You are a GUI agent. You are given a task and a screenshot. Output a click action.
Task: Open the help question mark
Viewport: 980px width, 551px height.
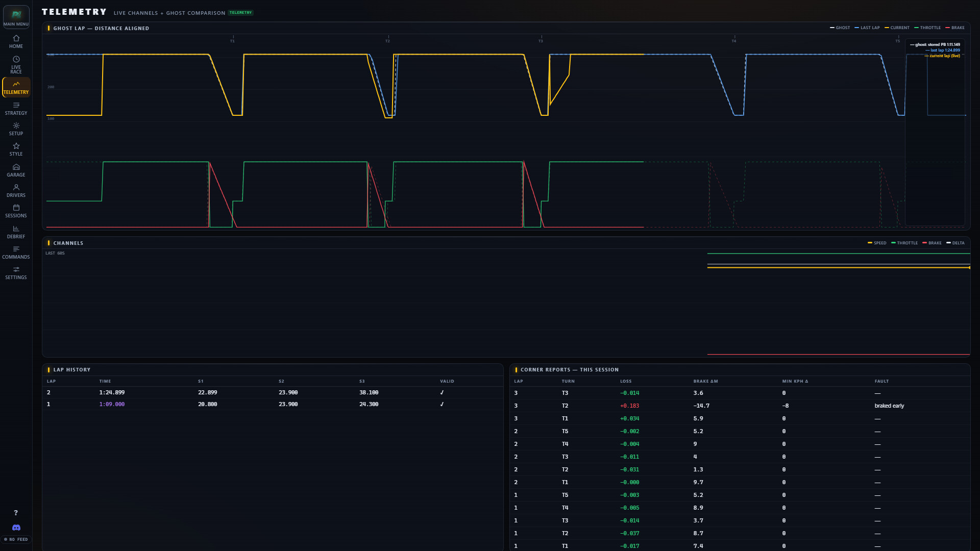point(16,513)
